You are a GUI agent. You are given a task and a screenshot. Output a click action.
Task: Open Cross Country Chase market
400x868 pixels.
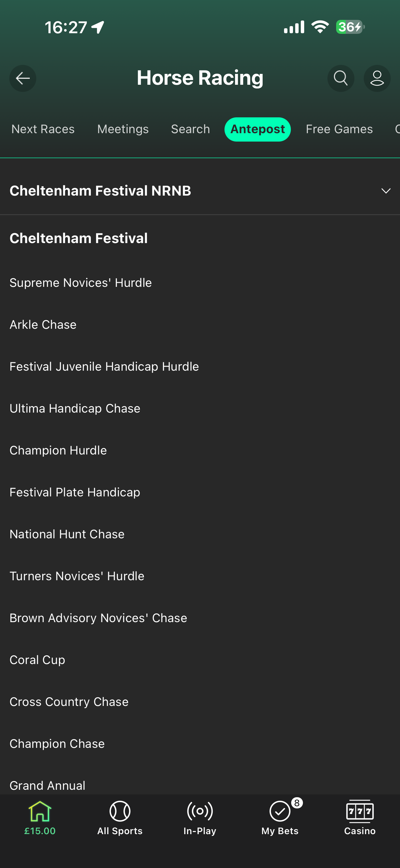click(69, 702)
